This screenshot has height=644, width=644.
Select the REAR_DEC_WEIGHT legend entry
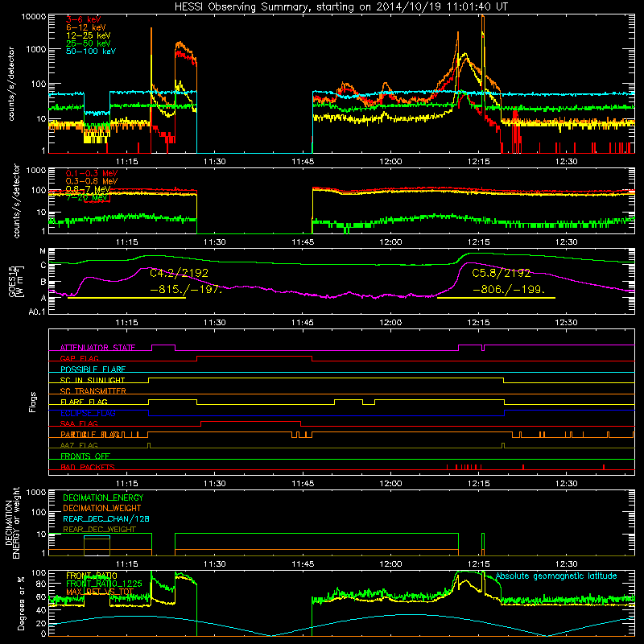click(x=99, y=530)
